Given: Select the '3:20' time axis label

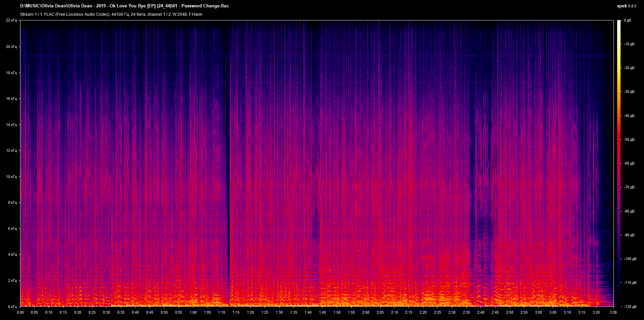Looking at the screenshot, I should [596, 312].
